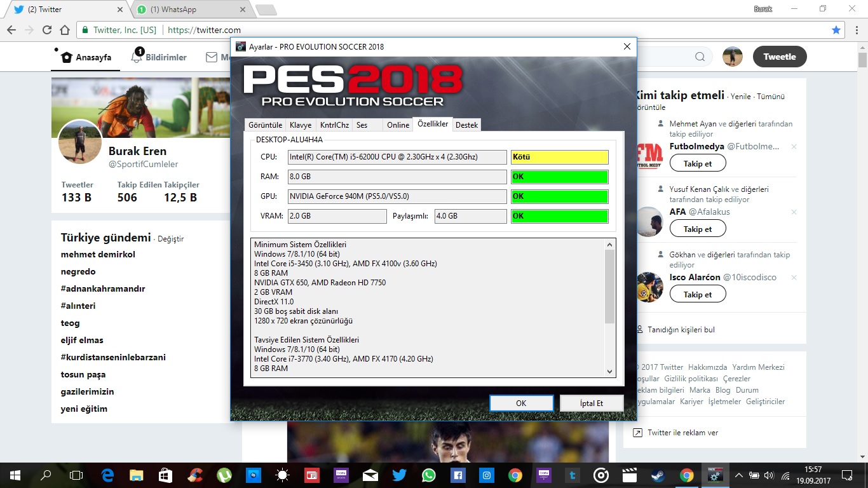868x488 pixels.
Task: Open the trend mehmet demirkol
Action: click(98, 254)
